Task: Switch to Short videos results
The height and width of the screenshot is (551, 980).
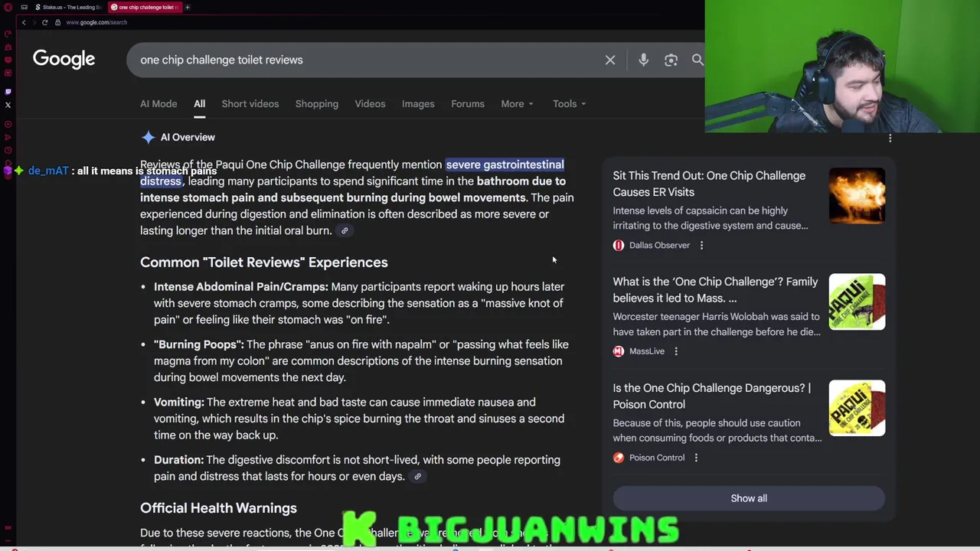Action: point(250,104)
